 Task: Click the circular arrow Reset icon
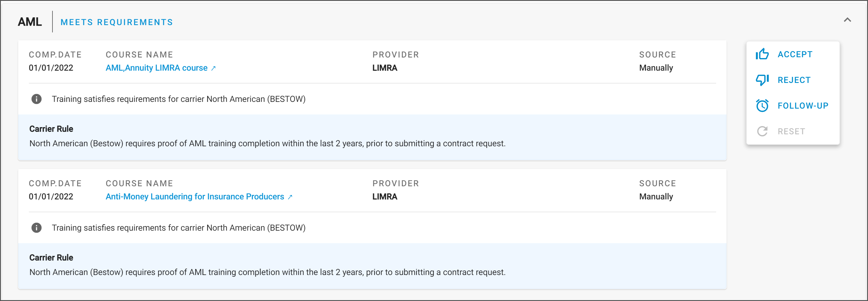click(x=762, y=131)
